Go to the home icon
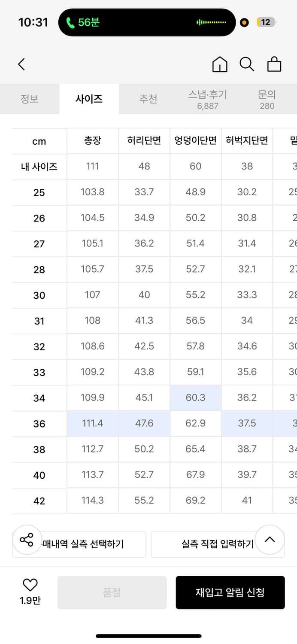297x644 pixels. (220, 64)
